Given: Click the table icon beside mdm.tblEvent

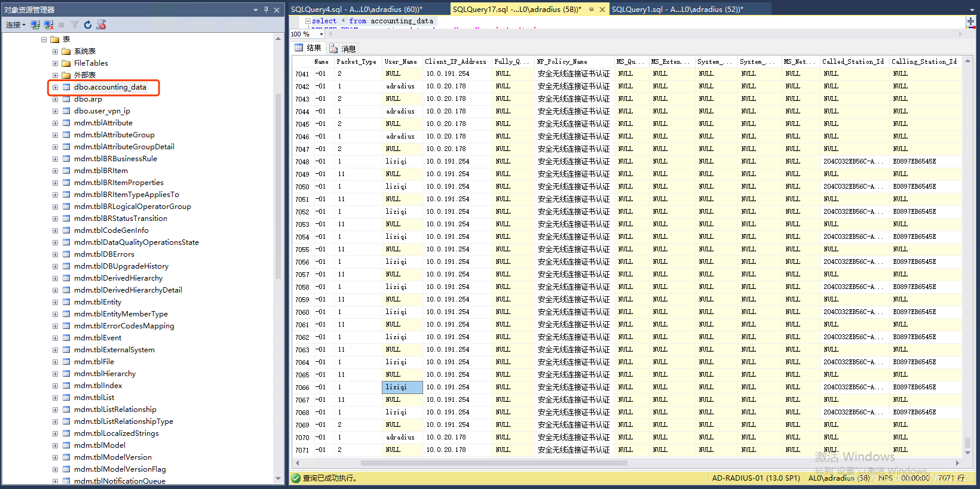Looking at the screenshot, I should [x=66, y=338].
